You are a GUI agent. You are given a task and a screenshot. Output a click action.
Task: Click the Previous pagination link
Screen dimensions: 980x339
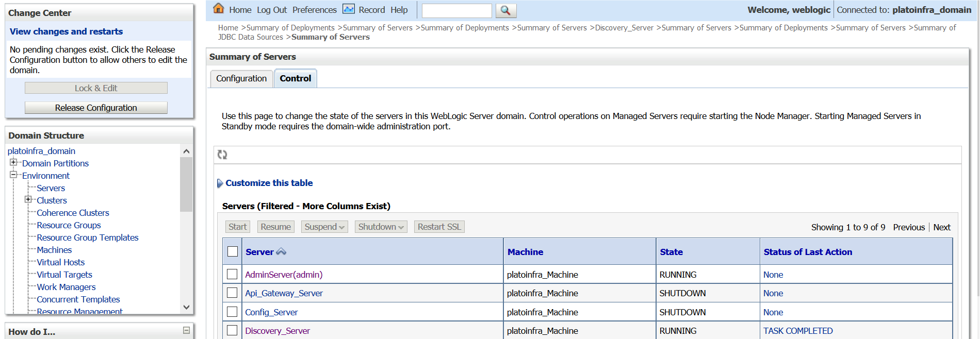pos(909,227)
